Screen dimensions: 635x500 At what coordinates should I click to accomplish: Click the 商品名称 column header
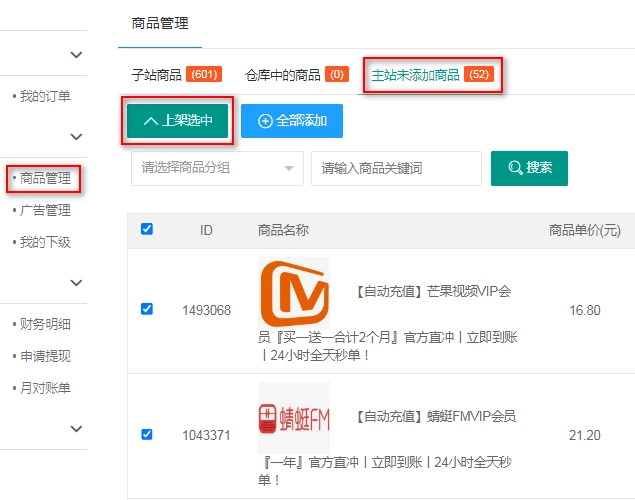[x=283, y=230]
